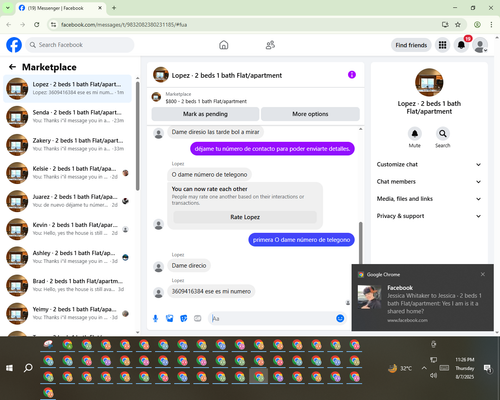This screenshot has width=500, height=400.
Task: Expand Chat members section
Action: tap(429, 182)
